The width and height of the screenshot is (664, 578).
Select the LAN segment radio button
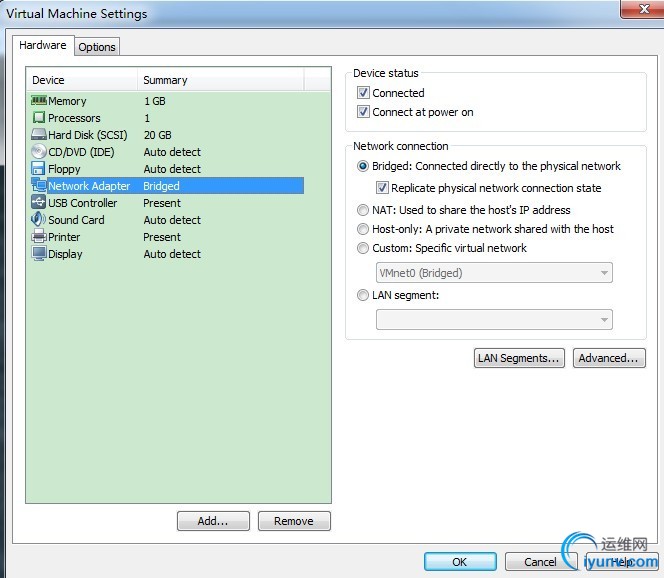[362, 295]
